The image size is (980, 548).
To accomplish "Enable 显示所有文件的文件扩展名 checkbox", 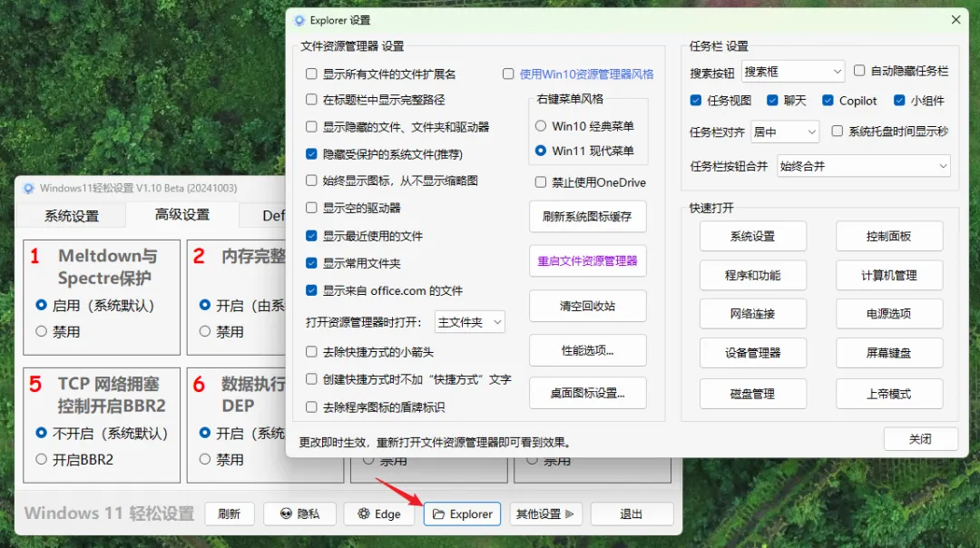I will pos(311,73).
